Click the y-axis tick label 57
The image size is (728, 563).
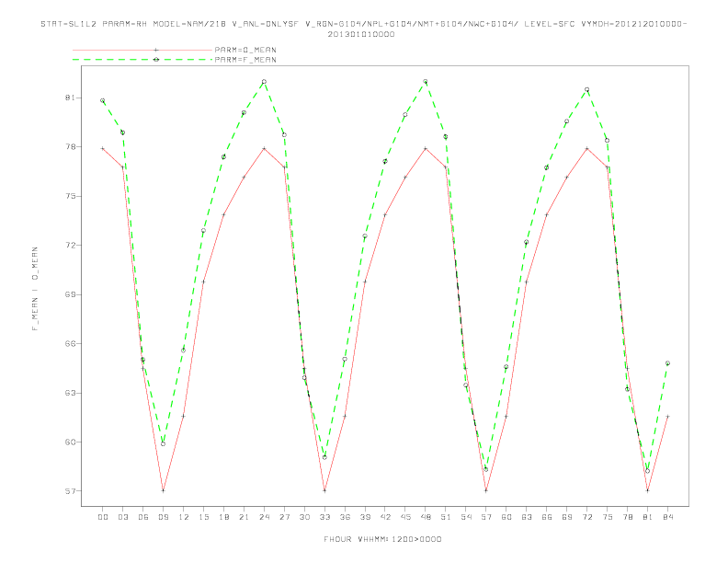(x=70, y=491)
